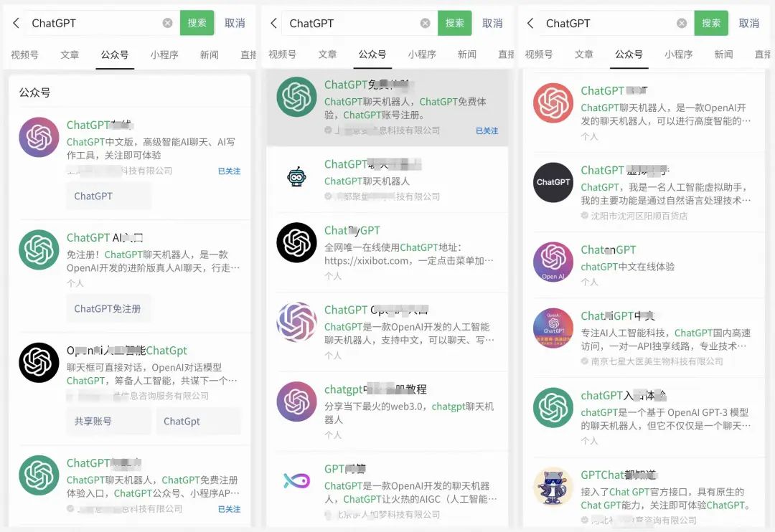Open description starting '接入了Chat GPT官方接口'
The height and width of the screenshot is (532, 775).
pos(666,498)
